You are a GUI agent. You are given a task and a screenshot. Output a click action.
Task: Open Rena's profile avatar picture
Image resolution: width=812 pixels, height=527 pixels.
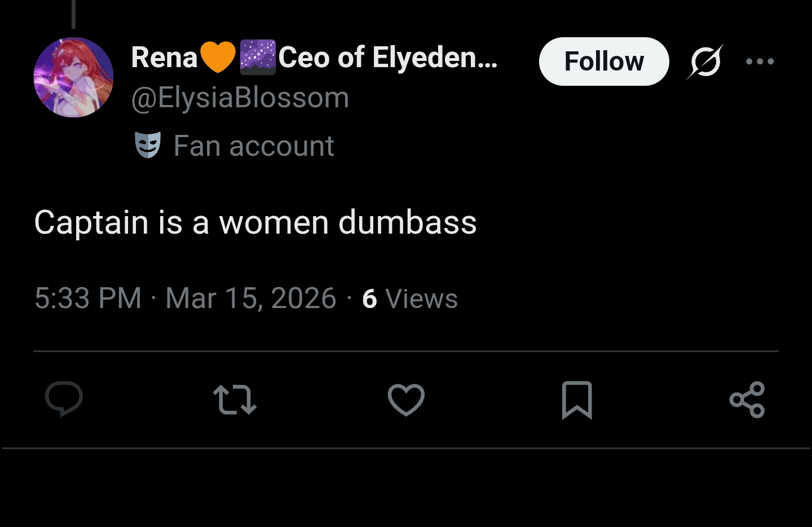coord(74,77)
